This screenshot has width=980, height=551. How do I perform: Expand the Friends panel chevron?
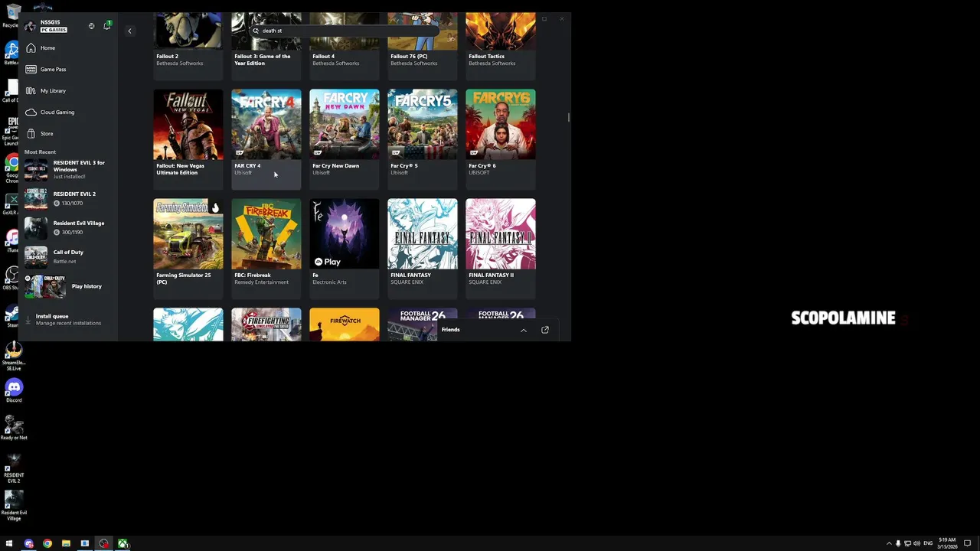click(524, 330)
